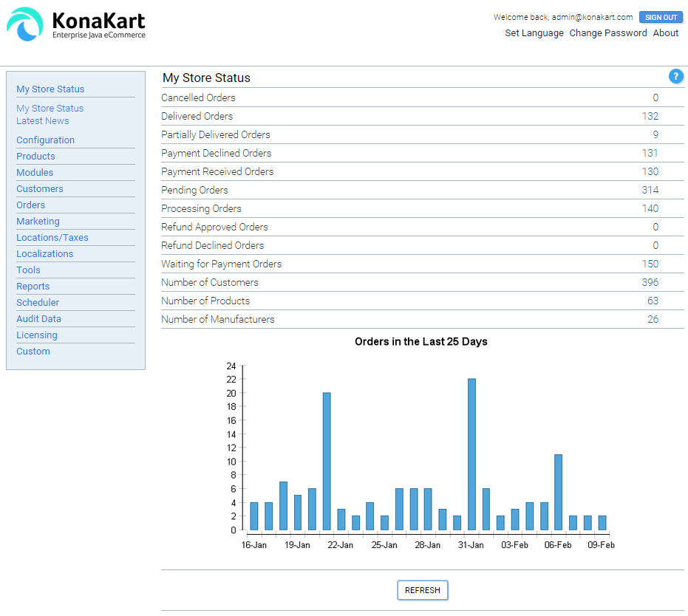Image resolution: width=688 pixels, height=616 pixels.
Task: Open the Reports sidebar section
Action: click(x=33, y=287)
